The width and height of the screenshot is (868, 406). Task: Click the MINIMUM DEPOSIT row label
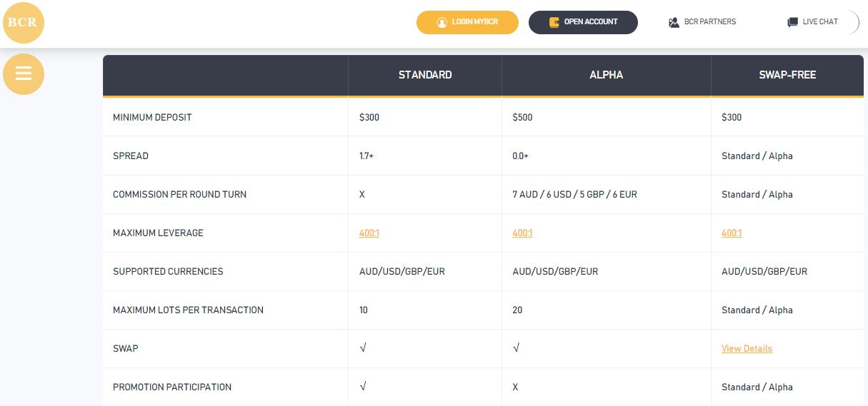[152, 118]
